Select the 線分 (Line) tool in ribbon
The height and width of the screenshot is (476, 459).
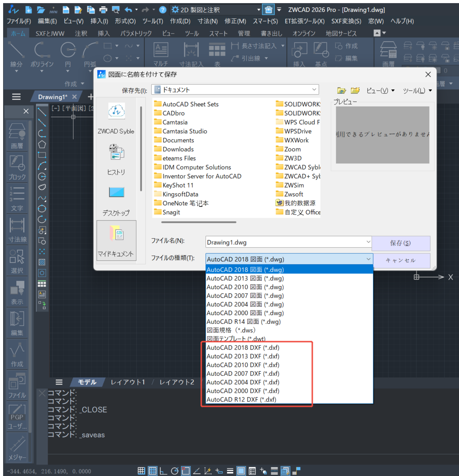[16, 55]
